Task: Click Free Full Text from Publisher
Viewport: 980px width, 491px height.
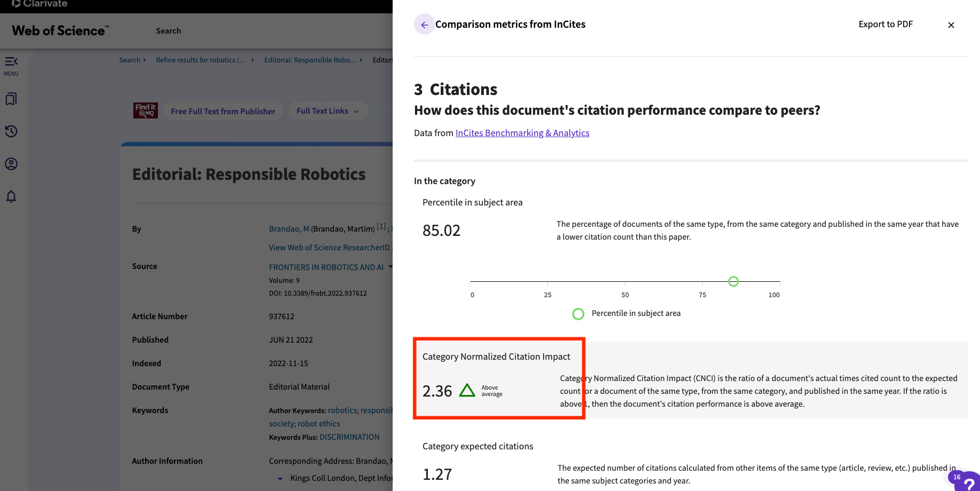Action: coord(222,110)
